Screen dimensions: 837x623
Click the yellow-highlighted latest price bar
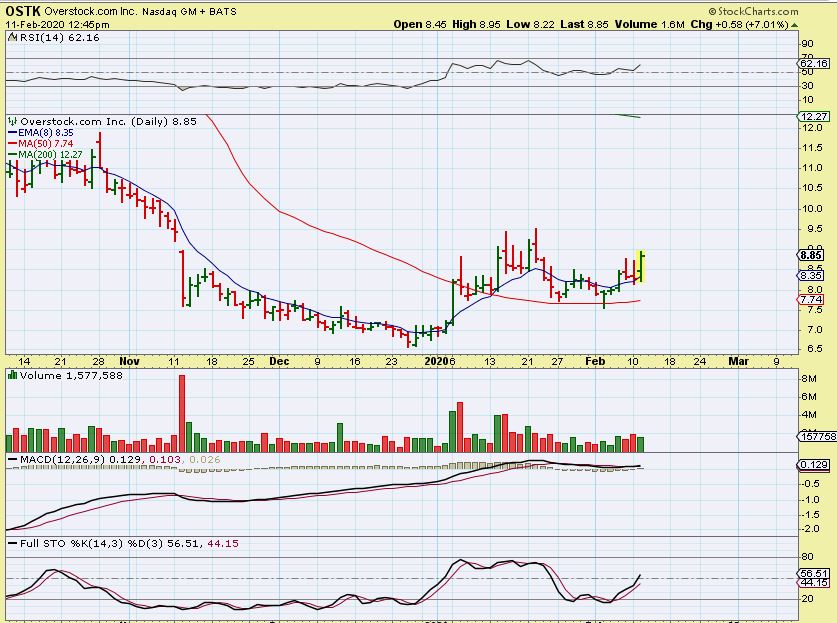641,266
